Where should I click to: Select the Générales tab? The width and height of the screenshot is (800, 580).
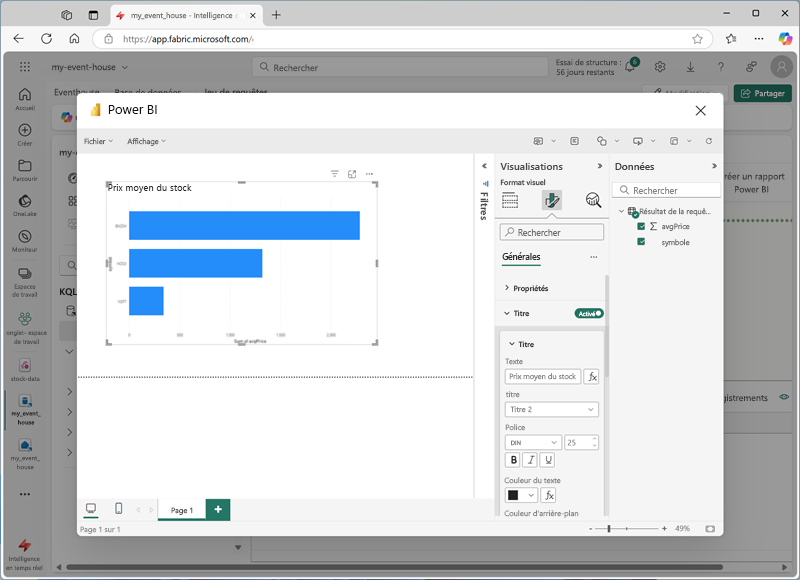pyautogui.click(x=521, y=257)
